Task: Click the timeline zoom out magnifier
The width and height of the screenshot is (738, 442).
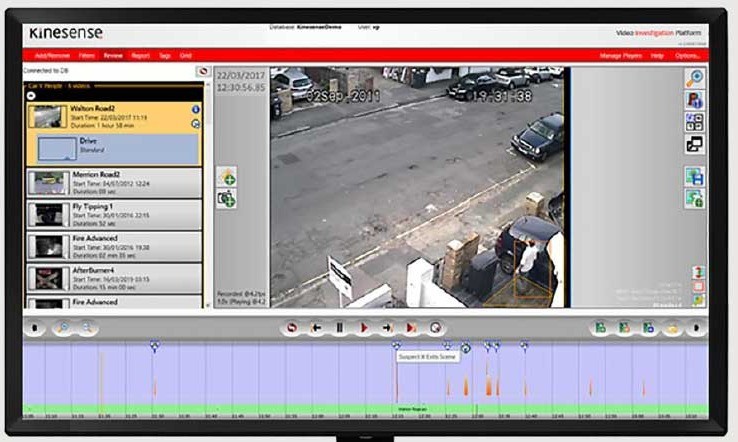Action: coord(87,328)
